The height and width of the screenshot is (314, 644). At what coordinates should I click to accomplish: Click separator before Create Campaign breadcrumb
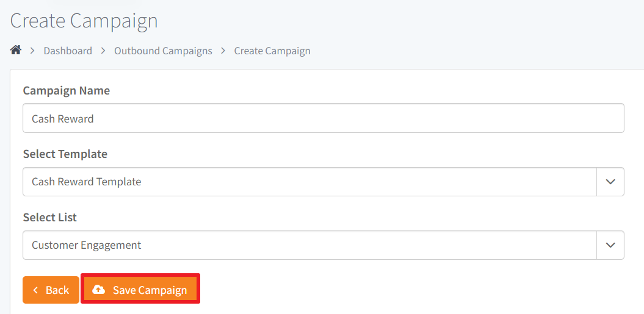click(x=223, y=51)
